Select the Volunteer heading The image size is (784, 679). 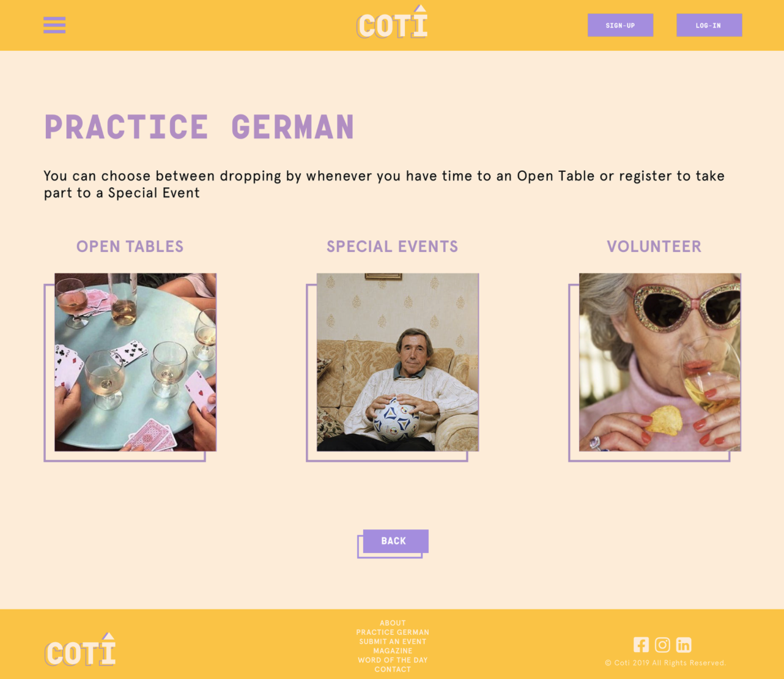pos(654,247)
